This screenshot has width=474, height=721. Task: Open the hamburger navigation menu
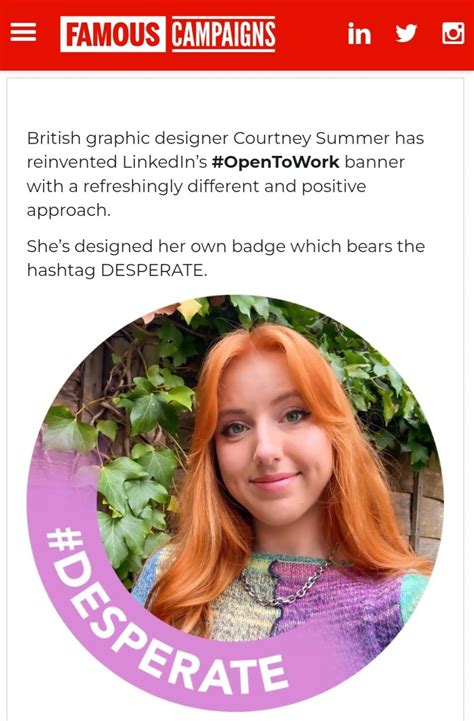[23, 33]
